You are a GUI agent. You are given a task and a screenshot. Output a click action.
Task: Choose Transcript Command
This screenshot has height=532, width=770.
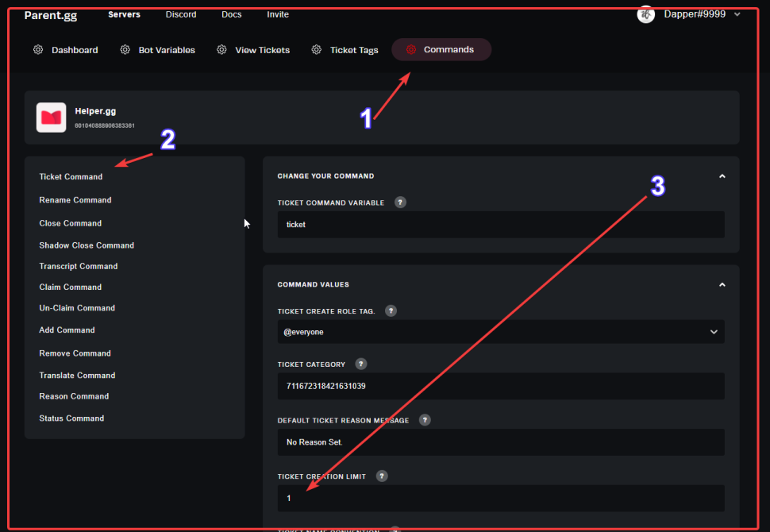click(x=79, y=266)
